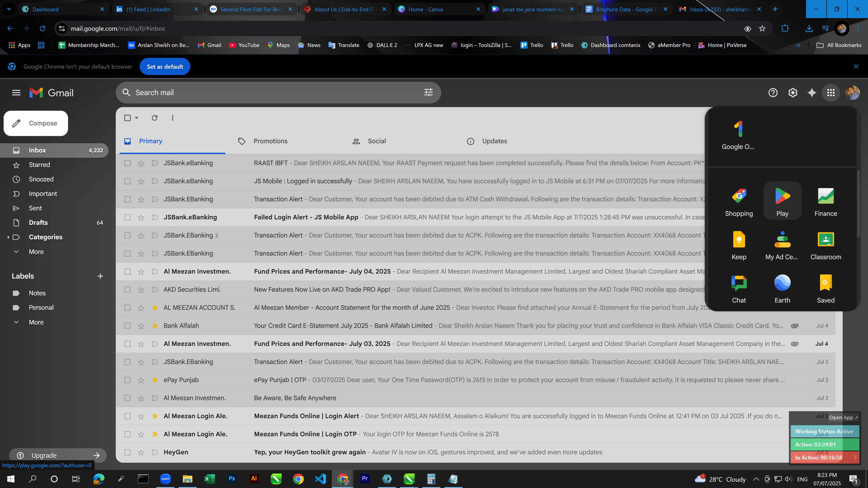Open the tab search dropdown in Chrome
Viewport: 868px width, 488px height.
(x=9, y=9)
